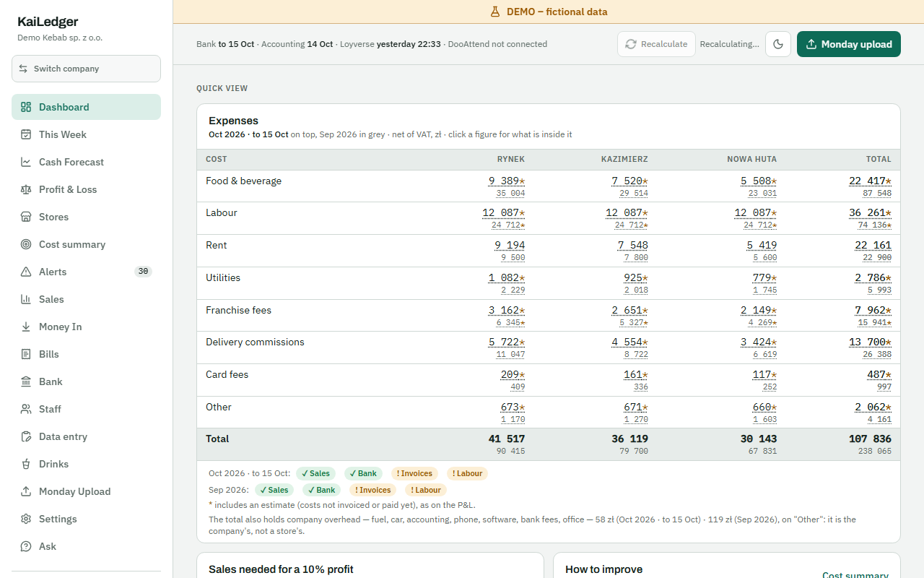Click the Bank building icon

(26, 381)
